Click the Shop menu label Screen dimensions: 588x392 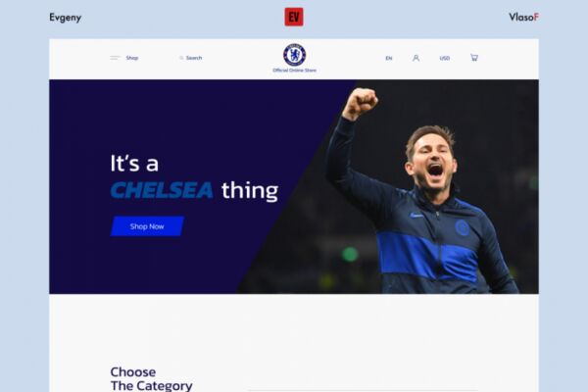[x=132, y=58]
